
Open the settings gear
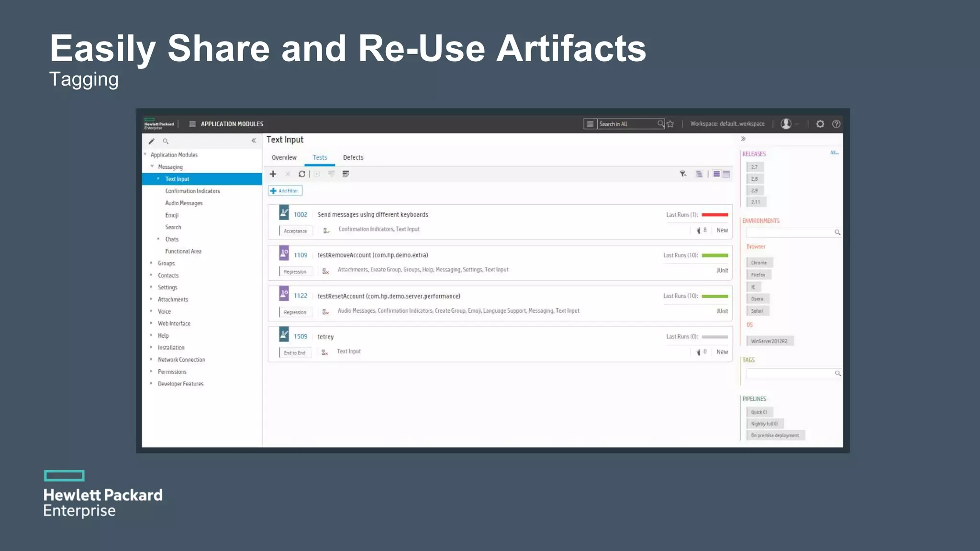tap(820, 124)
